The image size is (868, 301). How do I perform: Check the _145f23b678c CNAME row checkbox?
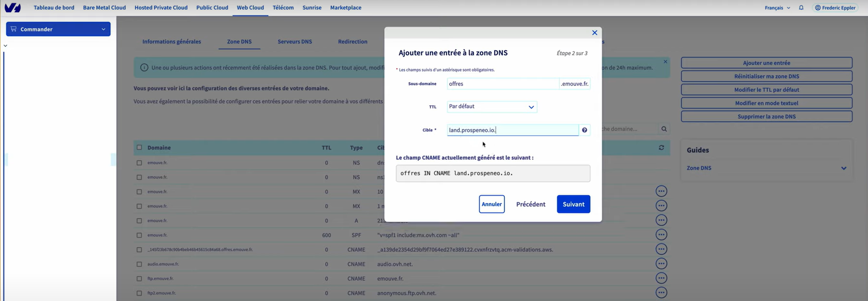139,250
